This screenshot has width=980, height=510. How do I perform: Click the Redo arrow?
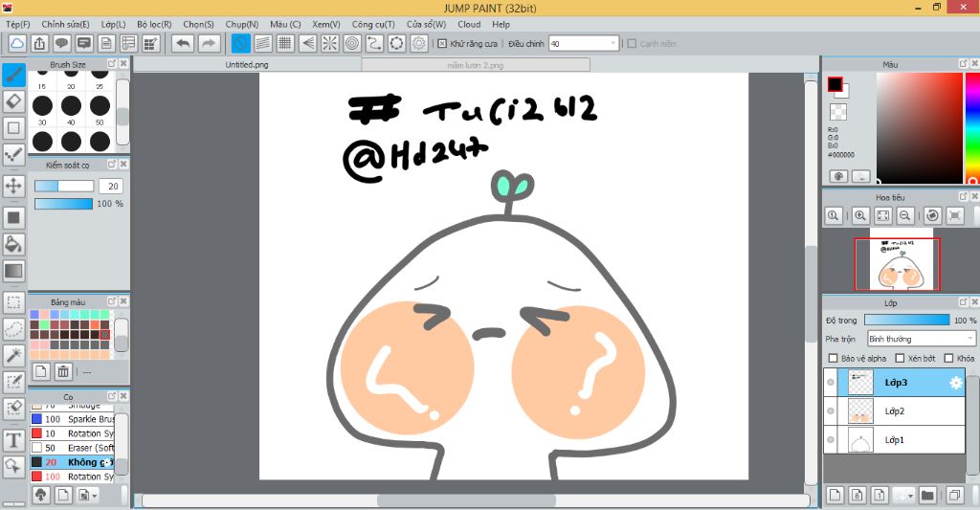pos(210,43)
